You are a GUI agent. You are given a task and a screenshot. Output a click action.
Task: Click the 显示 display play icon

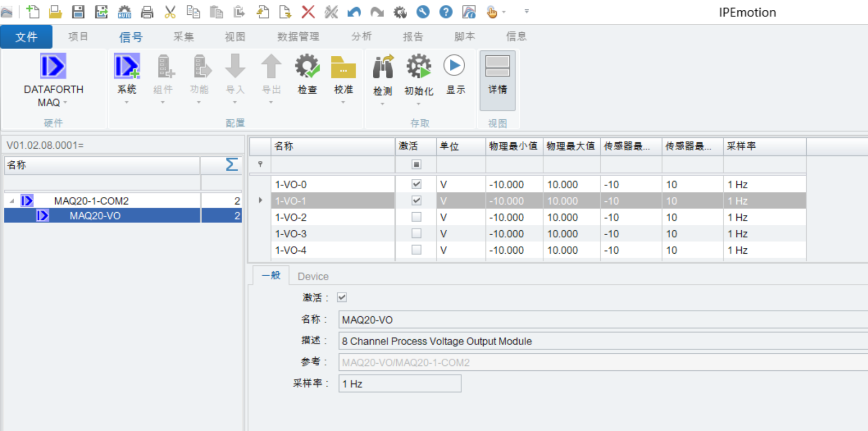tap(454, 66)
